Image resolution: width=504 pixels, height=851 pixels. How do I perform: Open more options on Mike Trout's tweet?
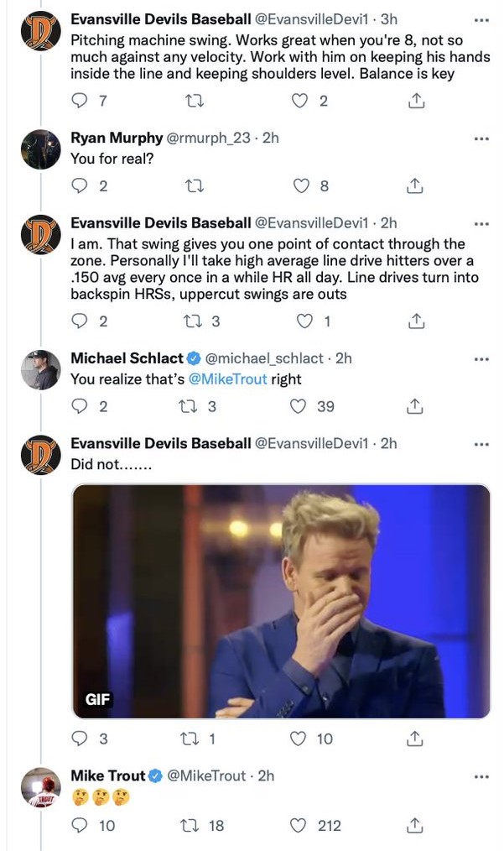pos(481,775)
